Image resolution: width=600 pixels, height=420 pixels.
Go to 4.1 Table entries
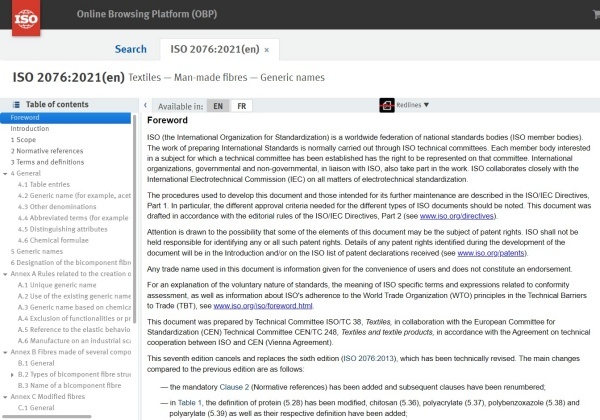point(44,184)
